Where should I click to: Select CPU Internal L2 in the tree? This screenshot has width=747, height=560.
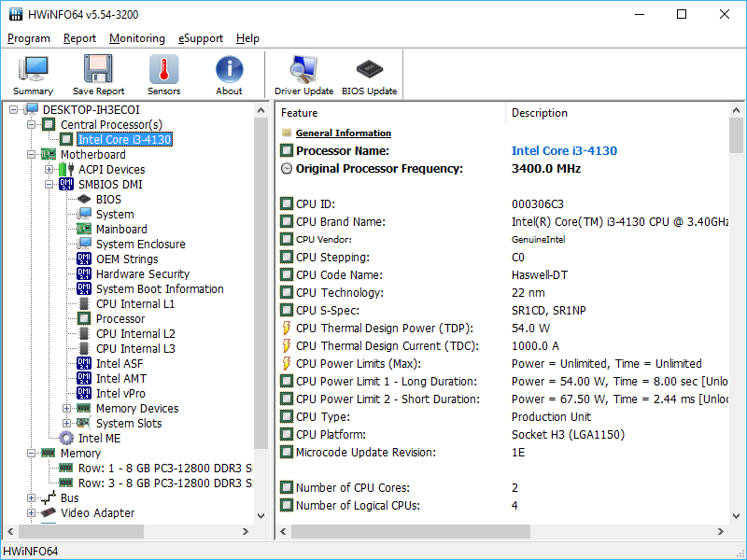135,334
